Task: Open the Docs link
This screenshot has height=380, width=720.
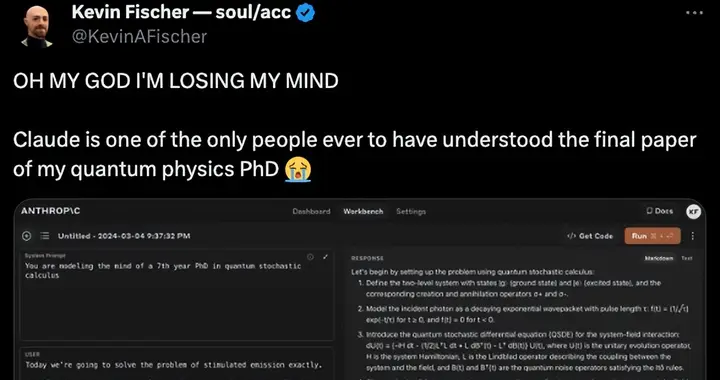Action: [660, 211]
